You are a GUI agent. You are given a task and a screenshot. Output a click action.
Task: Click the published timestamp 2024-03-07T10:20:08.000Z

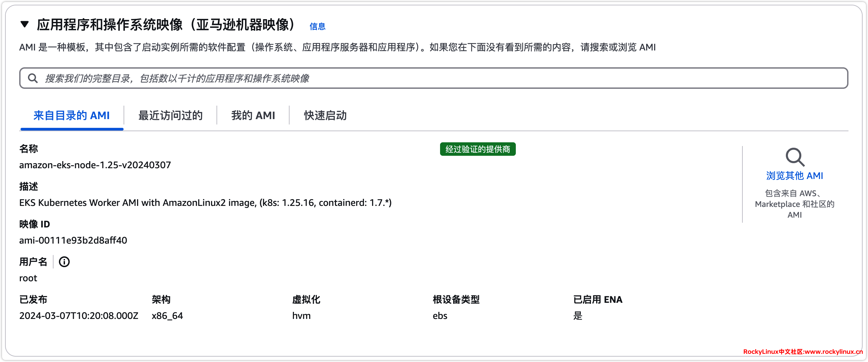click(78, 316)
